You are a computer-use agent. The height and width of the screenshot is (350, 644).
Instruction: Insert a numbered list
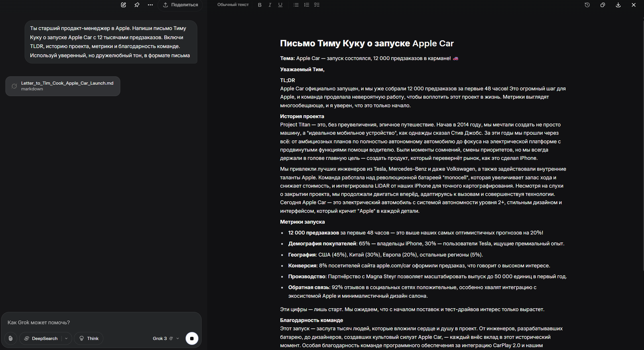pos(306,5)
